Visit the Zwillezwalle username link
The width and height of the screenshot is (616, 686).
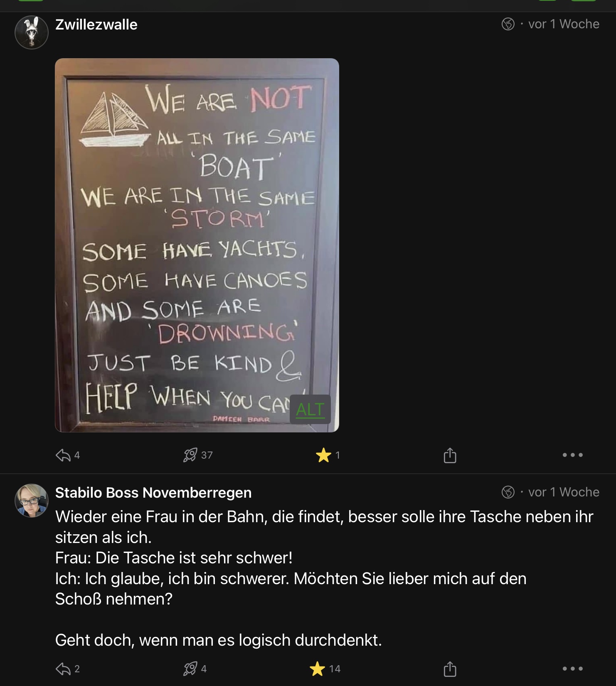click(x=96, y=25)
